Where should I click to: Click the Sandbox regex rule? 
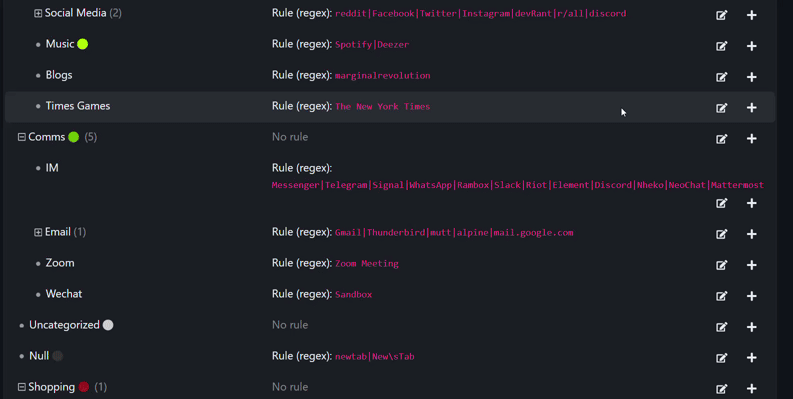[x=354, y=294]
